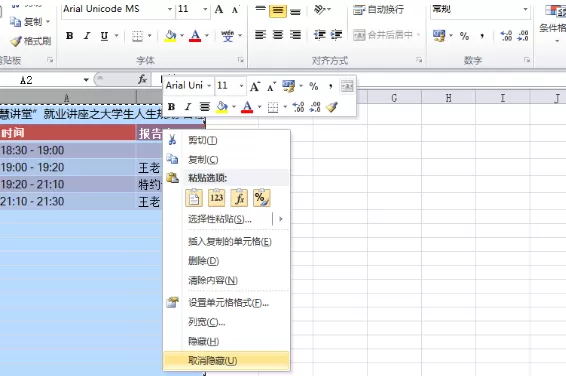Open mini toolbar font color dropdown arrow

pyautogui.click(x=259, y=107)
